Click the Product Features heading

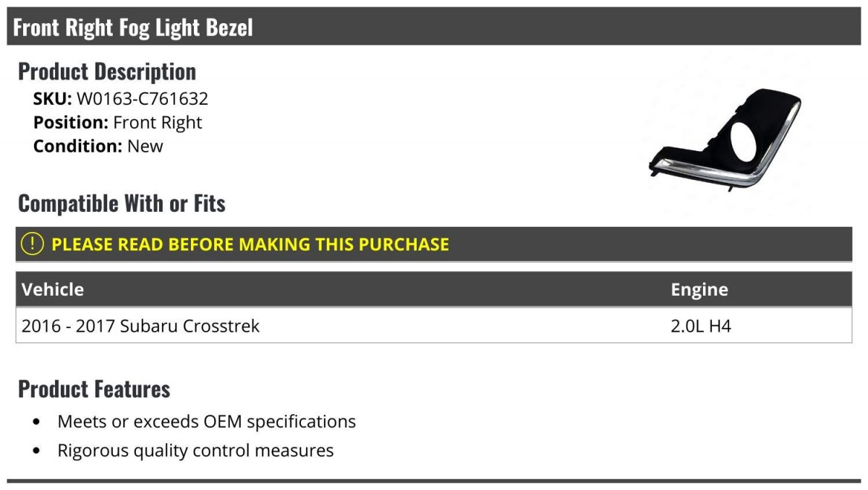94,389
